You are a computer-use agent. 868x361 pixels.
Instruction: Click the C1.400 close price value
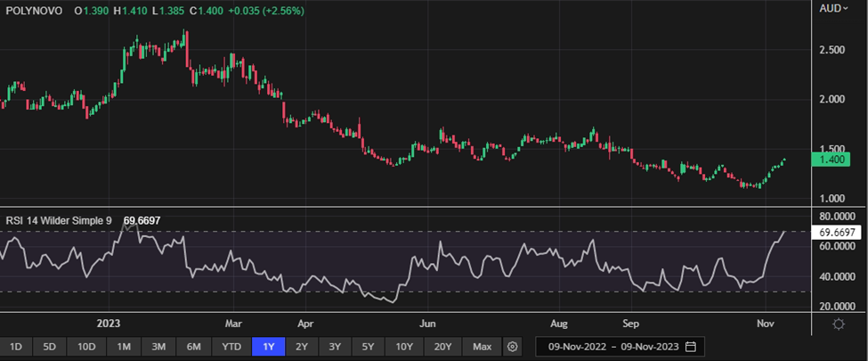pos(206,11)
